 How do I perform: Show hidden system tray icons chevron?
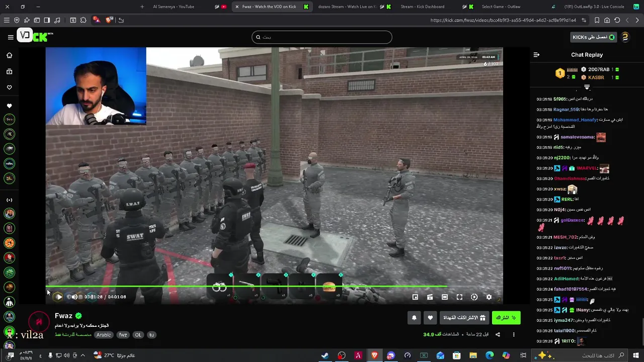coord(83,355)
